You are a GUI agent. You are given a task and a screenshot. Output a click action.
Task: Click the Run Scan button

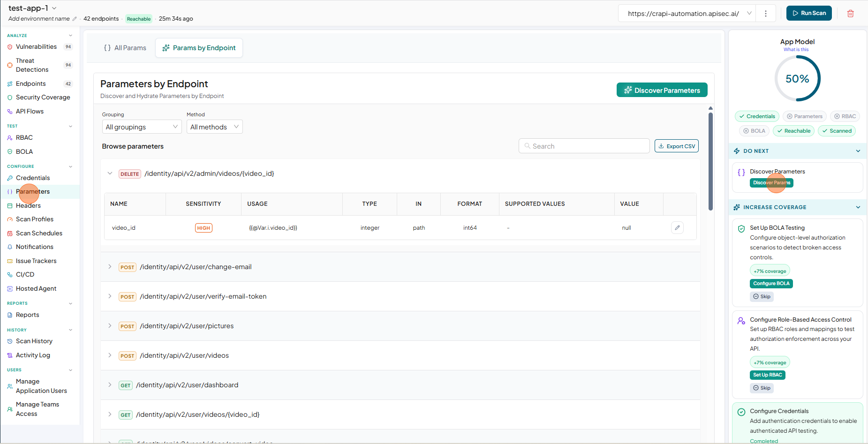[x=809, y=13]
